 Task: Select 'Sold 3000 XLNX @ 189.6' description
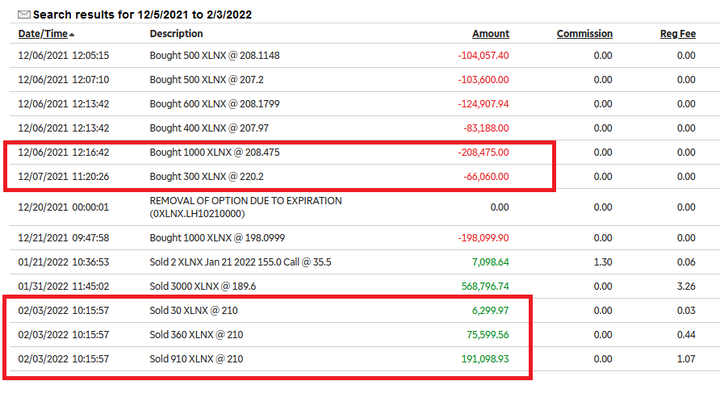[x=202, y=287]
